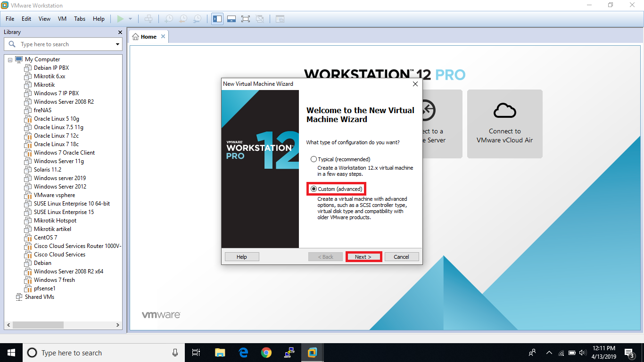This screenshot has height=362, width=644.
Task: Open the Action Center notifications icon
Action: pyautogui.click(x=629, y=353)
